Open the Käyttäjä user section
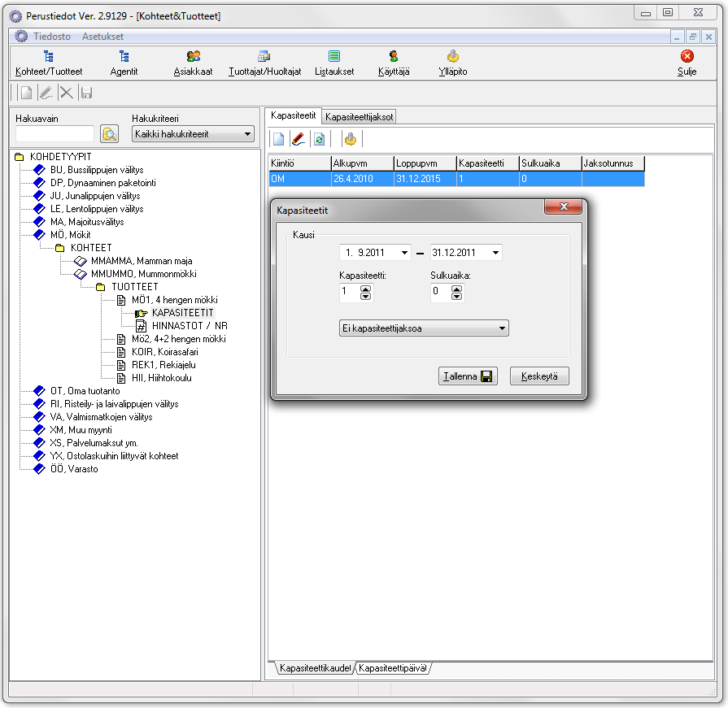 click(393, 63)
